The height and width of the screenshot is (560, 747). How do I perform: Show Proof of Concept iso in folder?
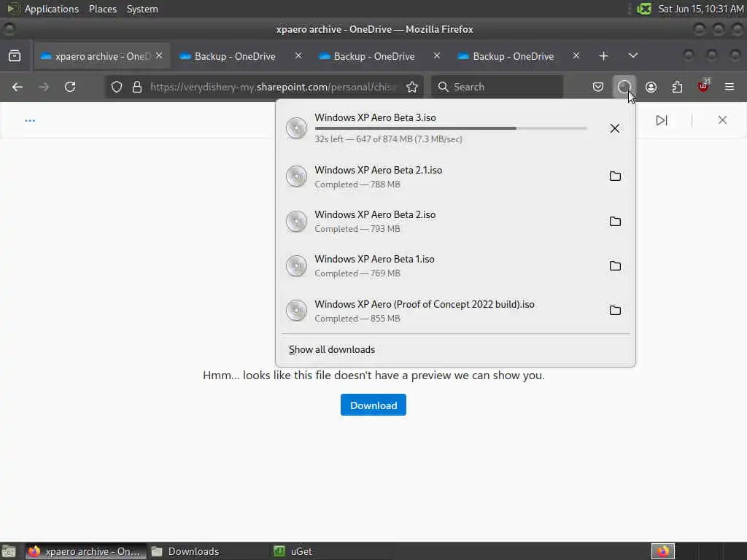[x=615, y=311]
